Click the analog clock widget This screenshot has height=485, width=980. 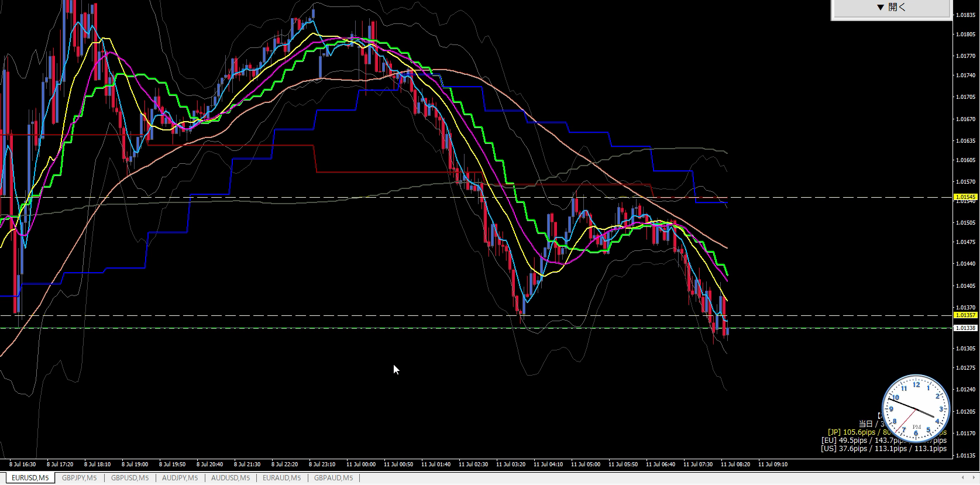point(916,408)
